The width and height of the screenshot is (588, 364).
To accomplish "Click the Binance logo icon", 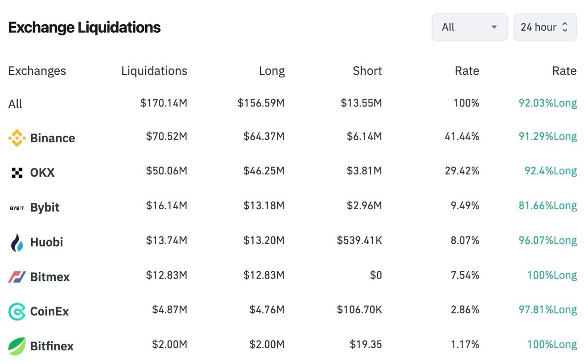I will click(x=17, y=138).
